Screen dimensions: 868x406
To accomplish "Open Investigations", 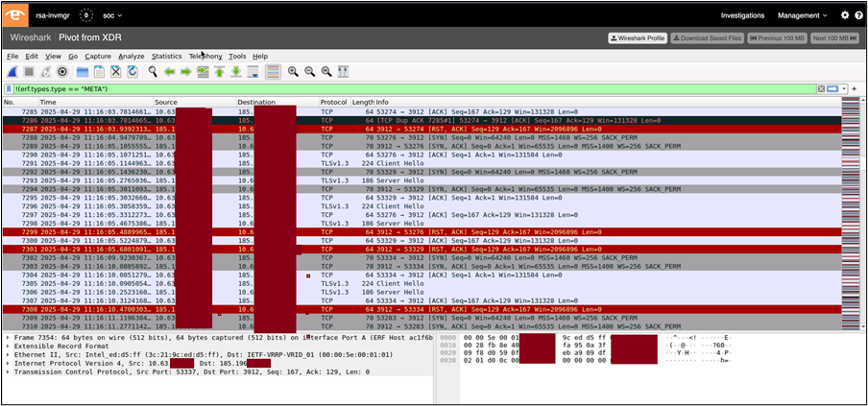I will [x=742, y=15].
